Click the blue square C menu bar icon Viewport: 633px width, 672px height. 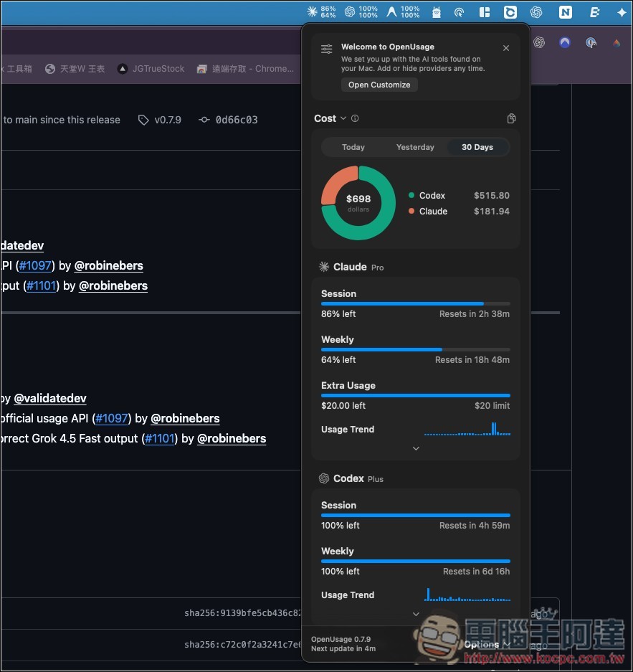pos(510,12)
